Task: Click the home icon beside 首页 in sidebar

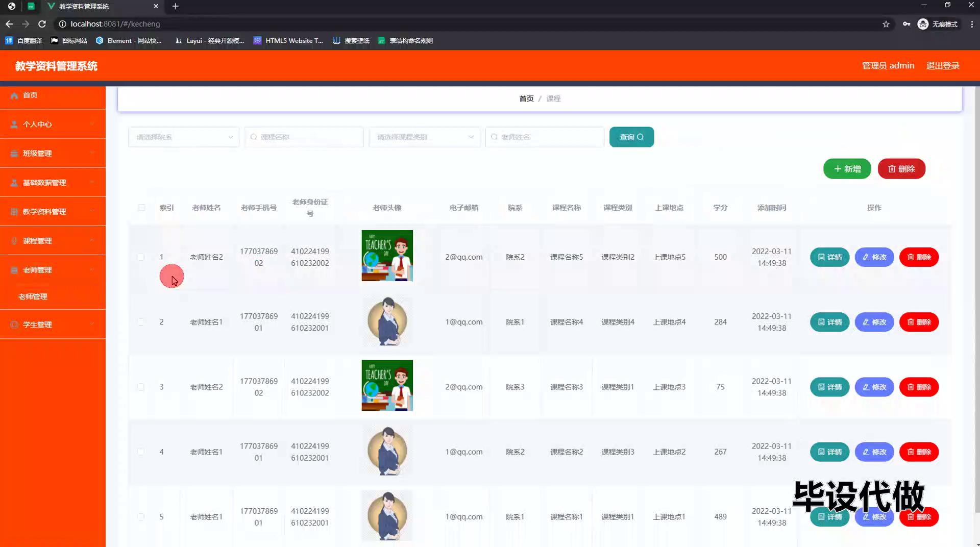Action: pos(14,95)
